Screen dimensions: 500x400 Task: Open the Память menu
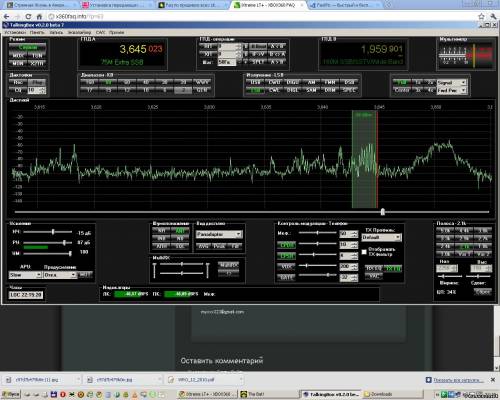[x=37, y=32]
